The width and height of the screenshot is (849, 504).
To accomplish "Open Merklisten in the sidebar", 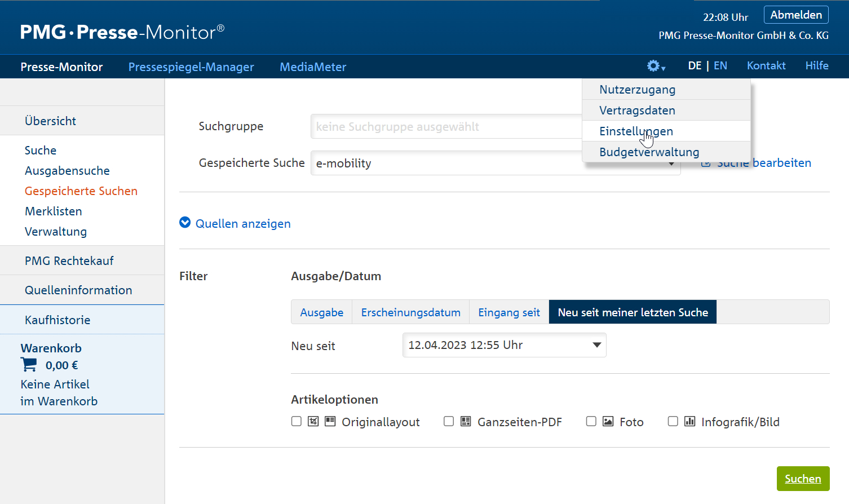I will pos(54,211).
